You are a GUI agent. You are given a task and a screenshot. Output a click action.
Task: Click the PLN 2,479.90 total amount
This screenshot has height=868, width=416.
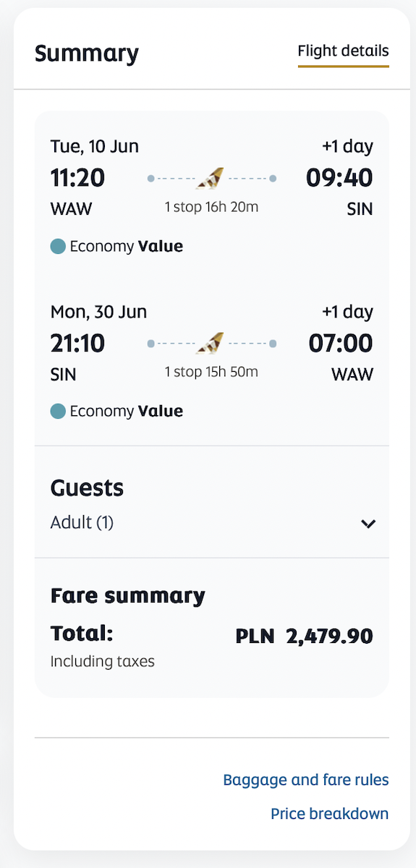pos(305,637)
